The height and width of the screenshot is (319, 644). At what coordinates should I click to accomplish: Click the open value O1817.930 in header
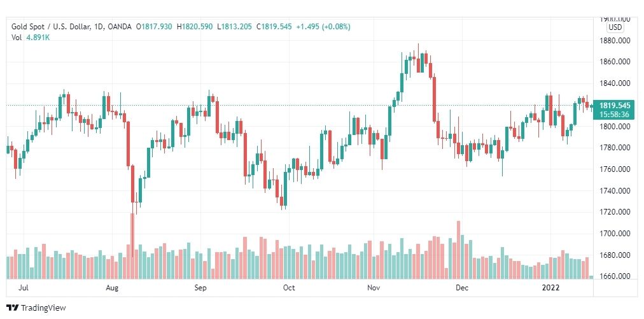[x=155, y=27]
